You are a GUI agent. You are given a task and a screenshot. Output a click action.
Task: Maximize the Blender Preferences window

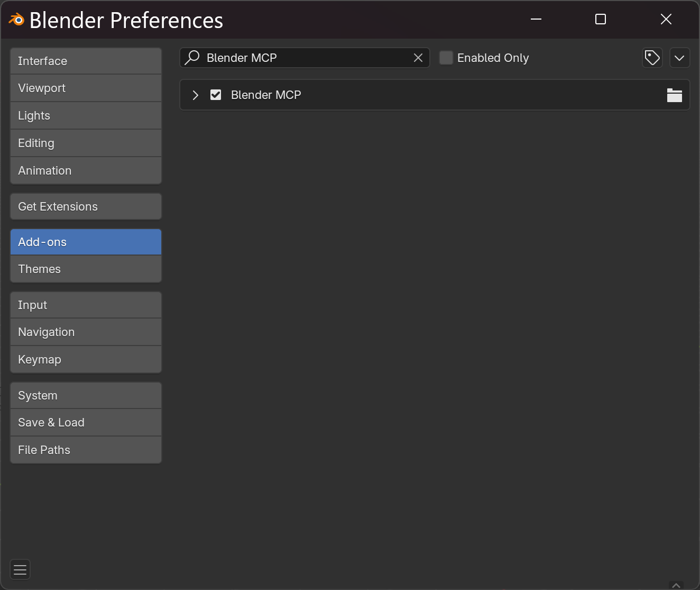point(601,19)
